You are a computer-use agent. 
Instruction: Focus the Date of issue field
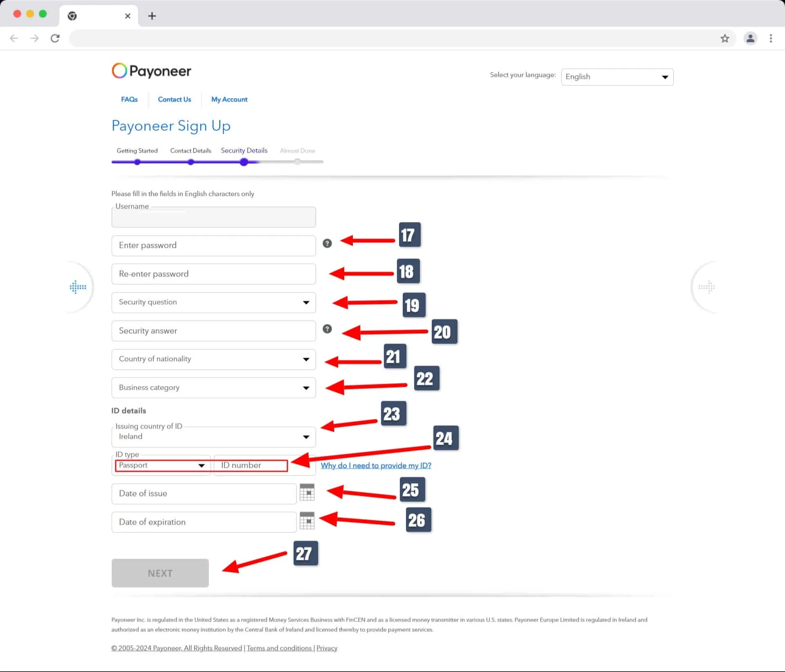click(204, 494)
